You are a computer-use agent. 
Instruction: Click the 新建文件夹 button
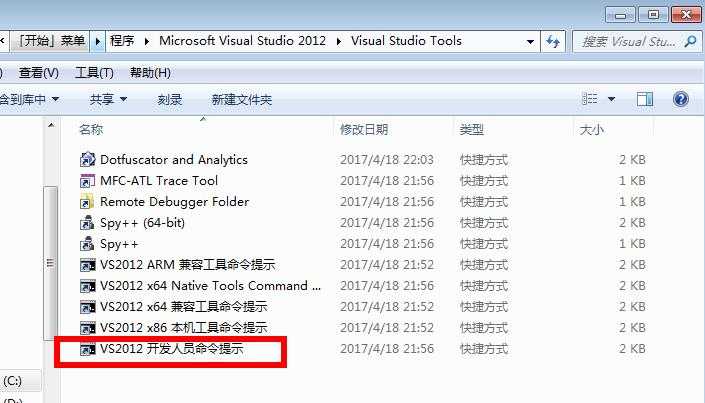coord(242,99)
